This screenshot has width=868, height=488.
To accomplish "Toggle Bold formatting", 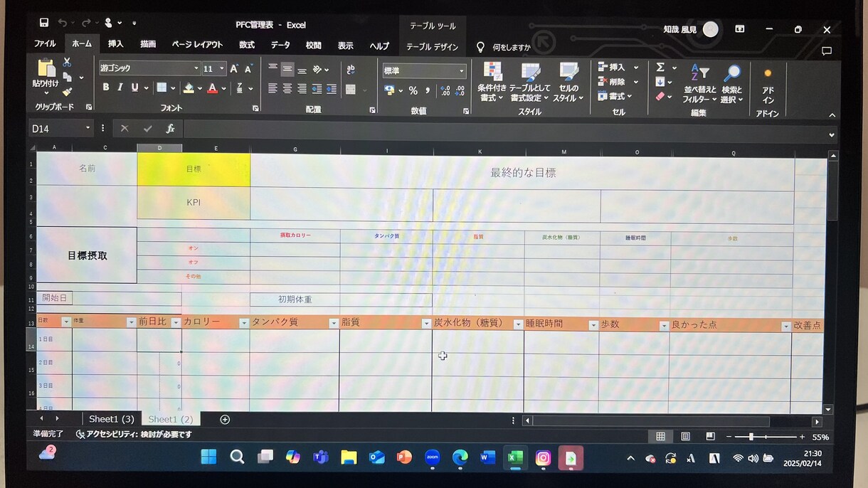I will tap(106, 88).
